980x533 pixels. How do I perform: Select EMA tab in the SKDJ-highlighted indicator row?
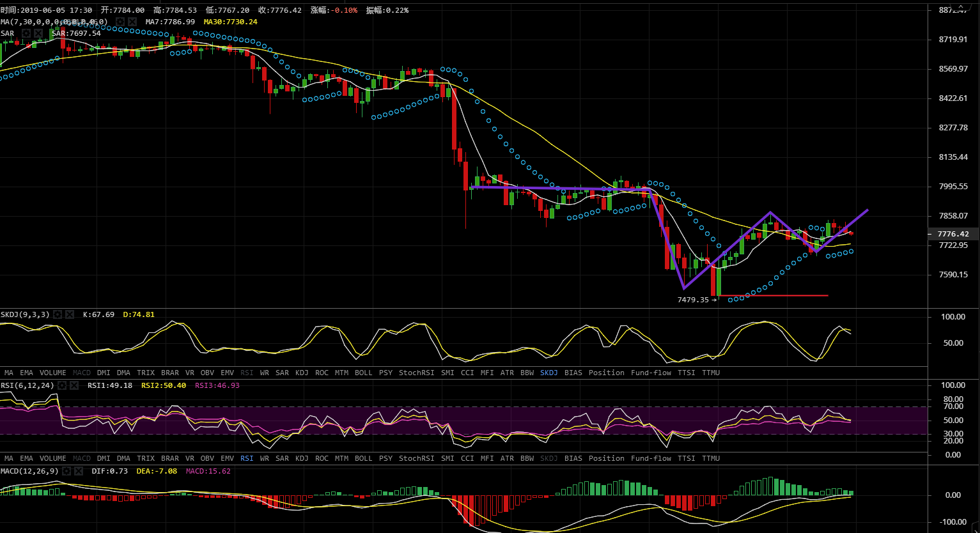(x=26, y=373)
